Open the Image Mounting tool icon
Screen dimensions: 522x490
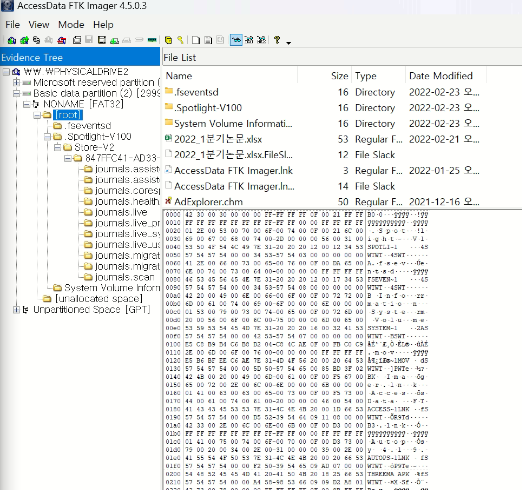(36, 40)
